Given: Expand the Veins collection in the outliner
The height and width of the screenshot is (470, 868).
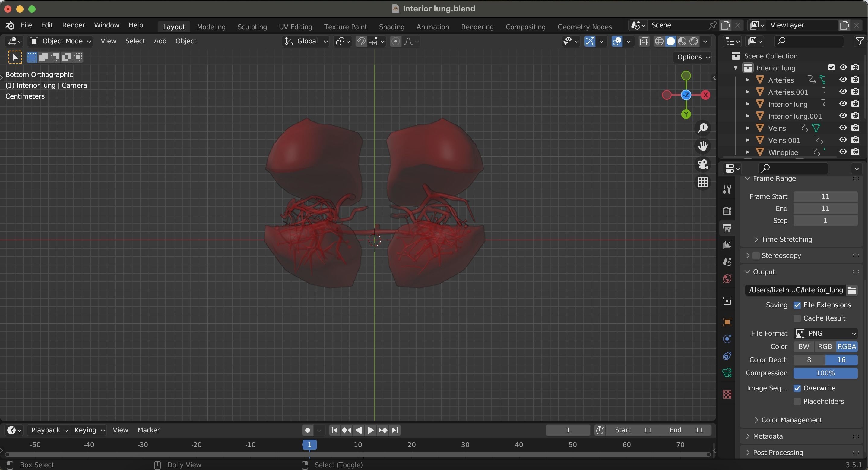Looking at the screenshot, I should [748, 128].
